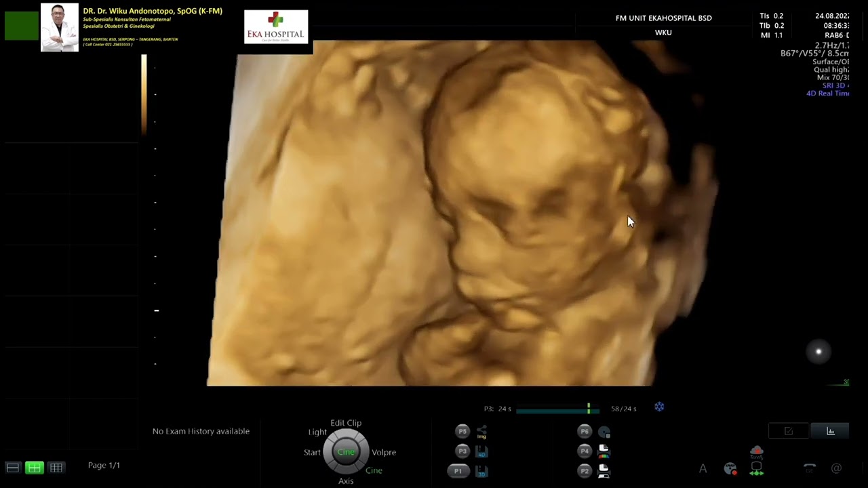This screenshot has height=488, width=868.
Task: Click the black-white printer icon beside P2
Action: [604, 471]
